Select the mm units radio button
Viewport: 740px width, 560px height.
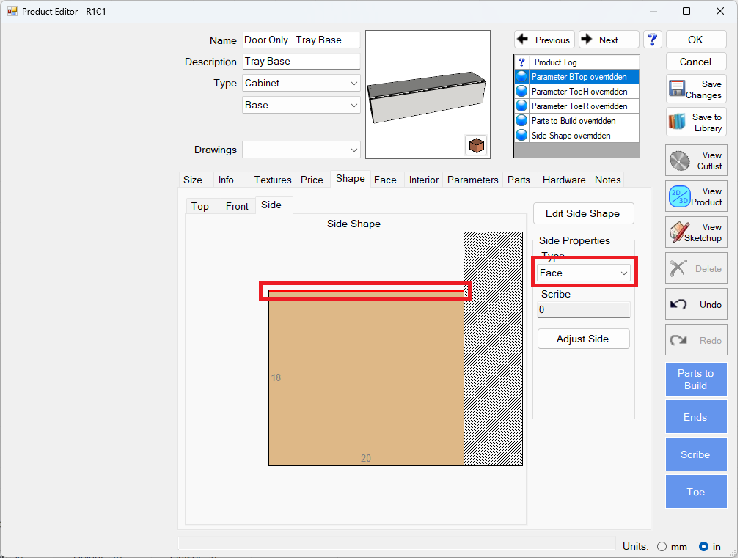[662, 547]
